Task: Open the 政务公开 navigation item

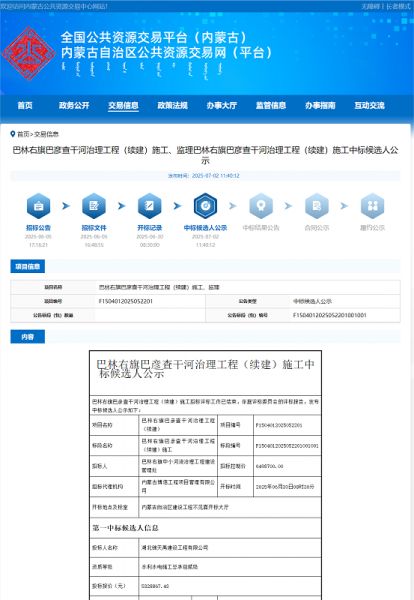Action: [74, 105]
